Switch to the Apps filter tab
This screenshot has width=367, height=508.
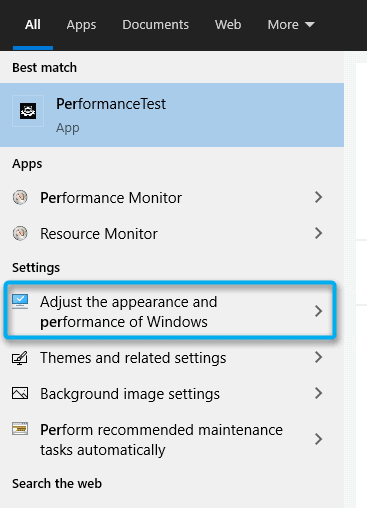pos(81,25)
